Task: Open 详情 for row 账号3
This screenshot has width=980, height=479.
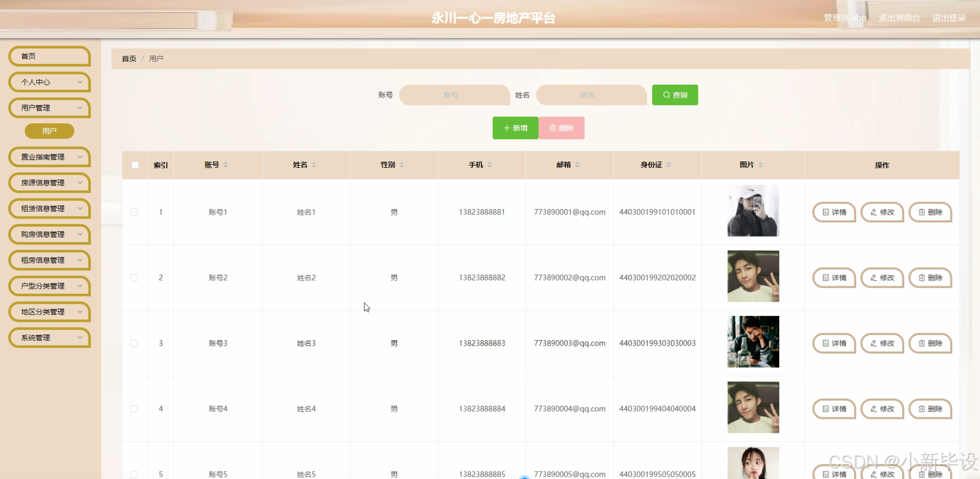Action: point(834,344)
